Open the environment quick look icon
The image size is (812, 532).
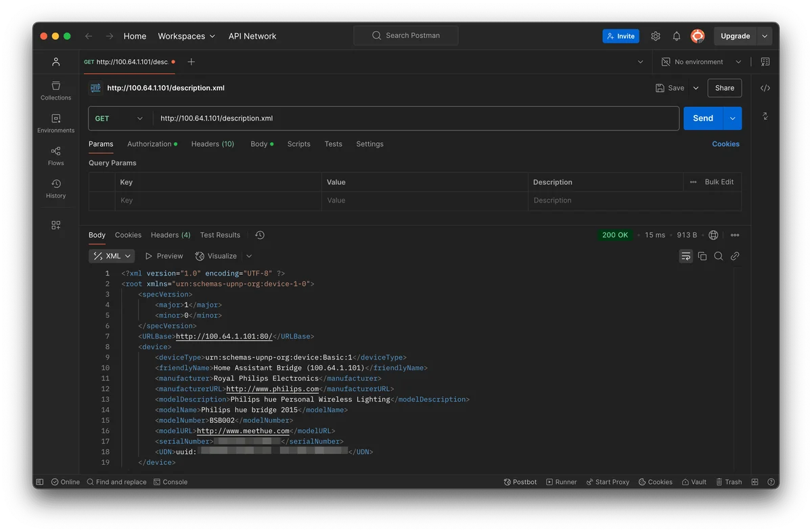[765, 62]
